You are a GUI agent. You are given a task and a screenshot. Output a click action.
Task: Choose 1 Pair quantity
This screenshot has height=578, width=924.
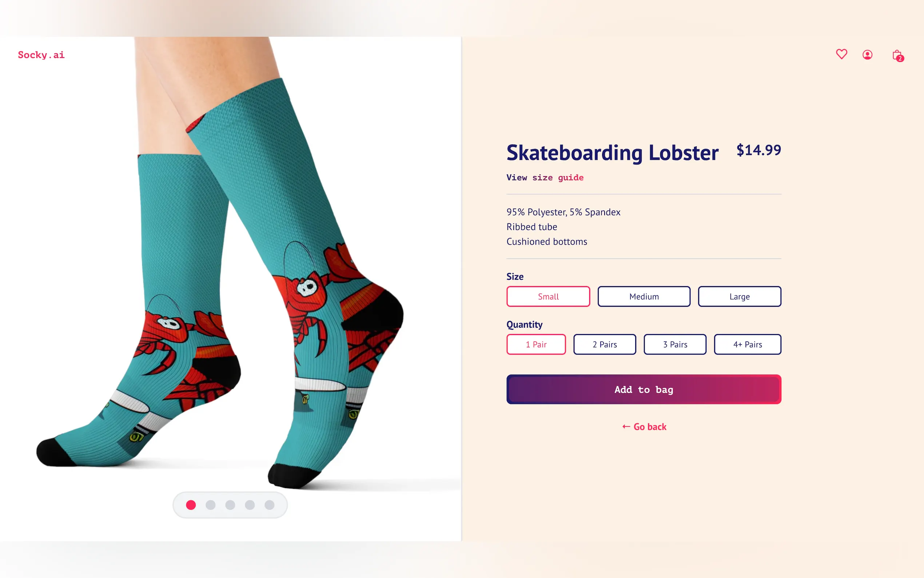[536, 344]
